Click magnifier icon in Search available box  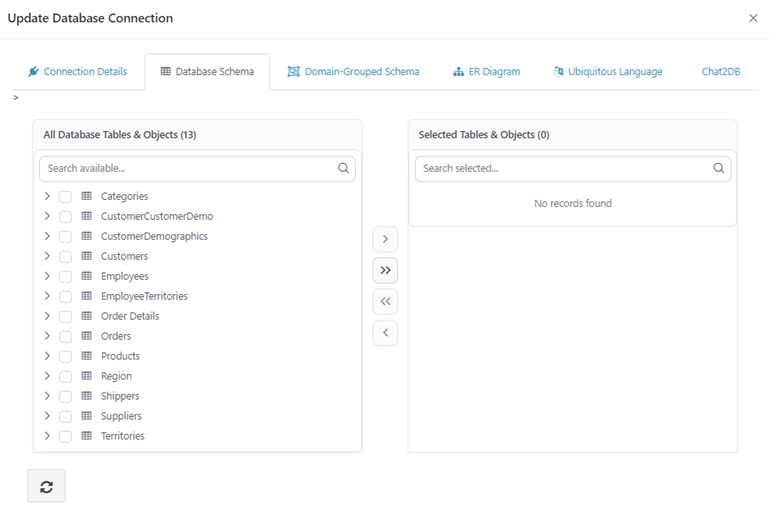pos(343,168)
